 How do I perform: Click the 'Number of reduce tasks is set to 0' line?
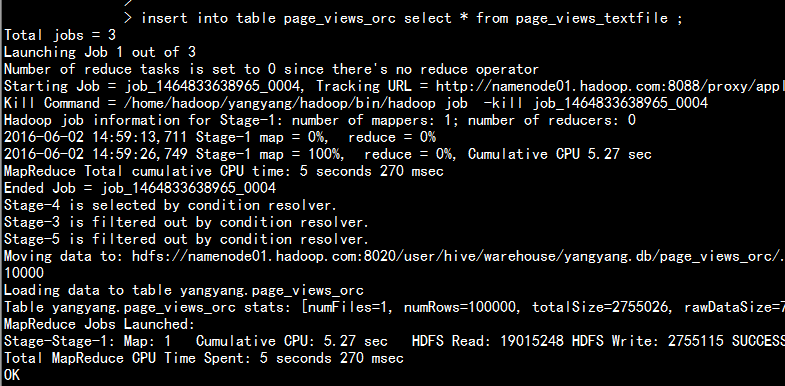click(271, 69)
